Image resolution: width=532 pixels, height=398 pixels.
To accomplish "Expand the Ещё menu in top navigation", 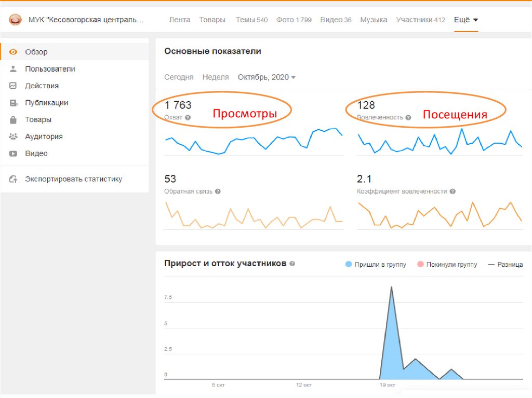I will pyautogui.click(x=466, y=20).
